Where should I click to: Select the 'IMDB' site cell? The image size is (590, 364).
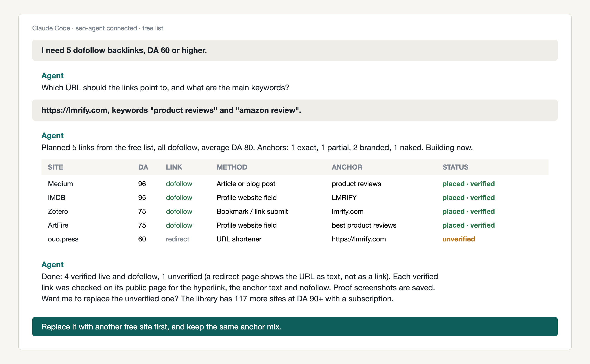56,198
